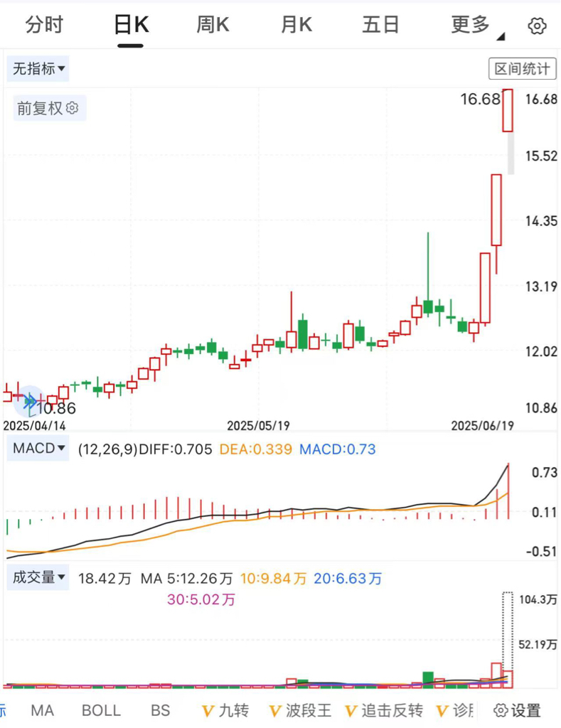Open chart settings gear icon at top right
This screenshot has height=728, width=561.
pyautogui.click(x=537, y=26)
